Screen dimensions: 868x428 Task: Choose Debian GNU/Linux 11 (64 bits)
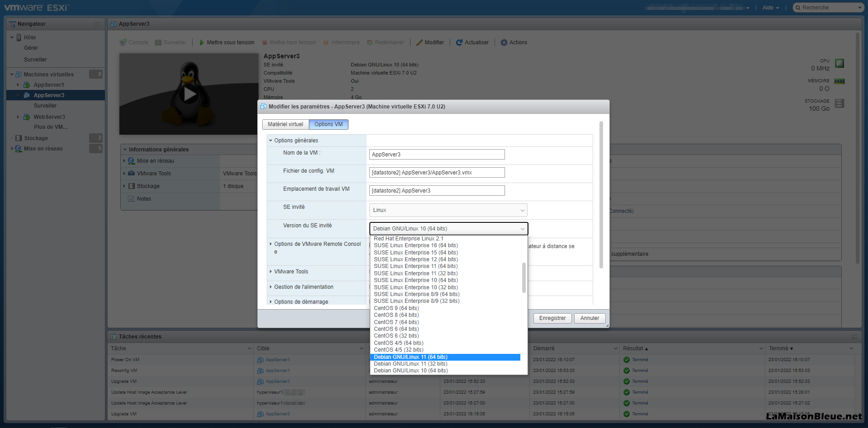(445, 357)
